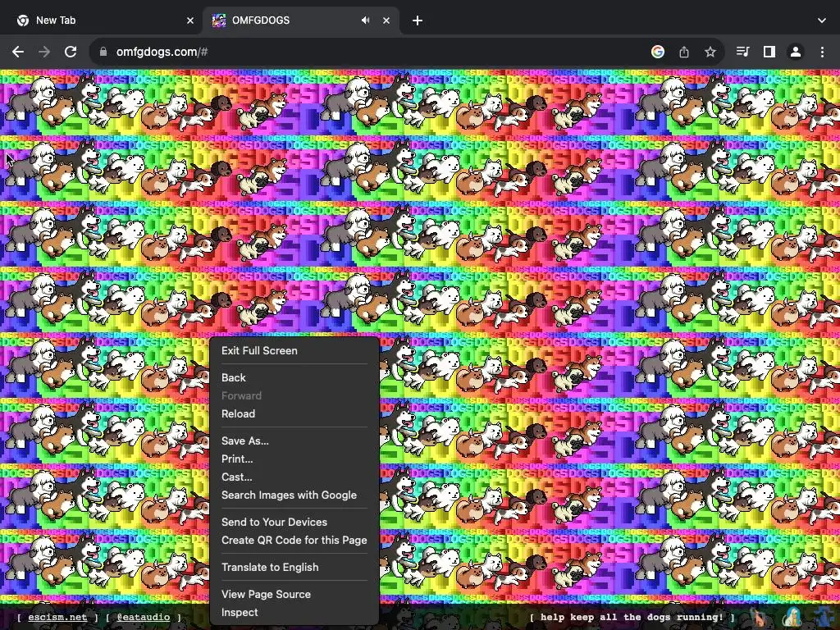Select the OMFGDOGS tab
The width and height of the screenshot is (840, 630).
point(300,21)
